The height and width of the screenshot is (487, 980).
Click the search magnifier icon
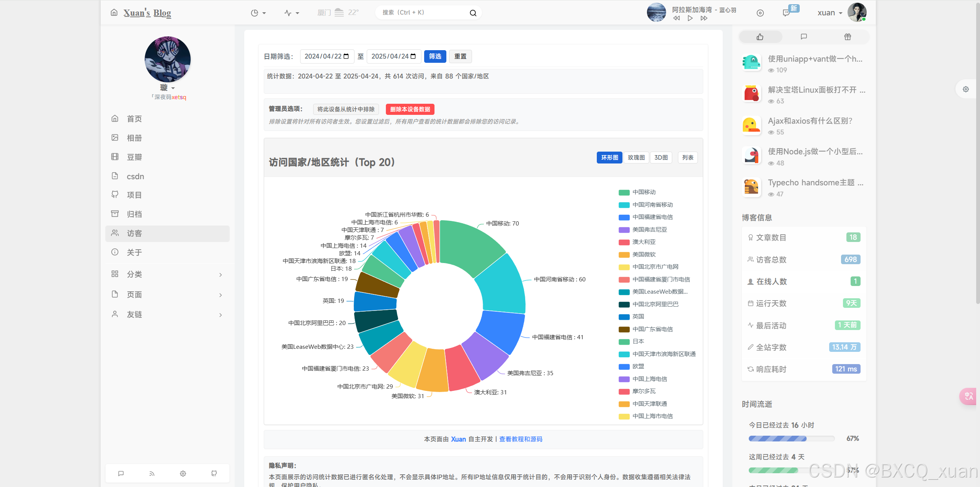pyautogui.click(x=473, y=13)
